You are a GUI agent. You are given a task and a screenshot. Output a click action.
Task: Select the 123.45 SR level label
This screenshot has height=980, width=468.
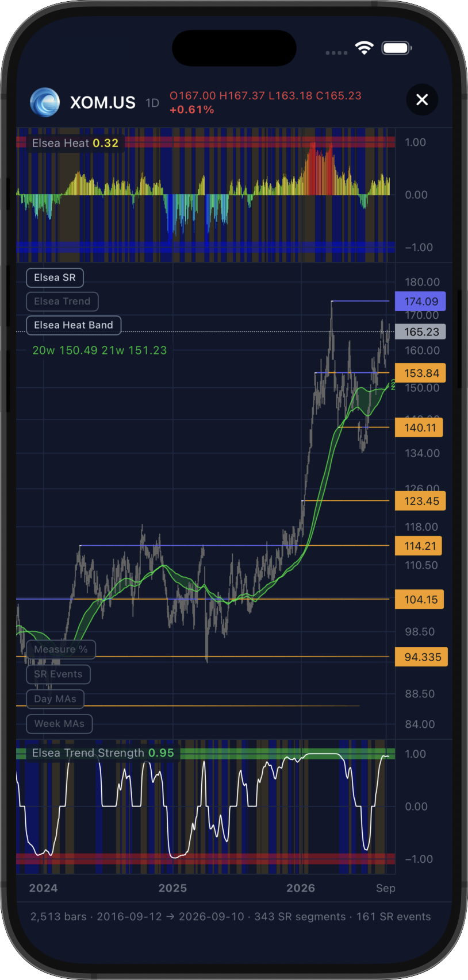coord(420,501)
